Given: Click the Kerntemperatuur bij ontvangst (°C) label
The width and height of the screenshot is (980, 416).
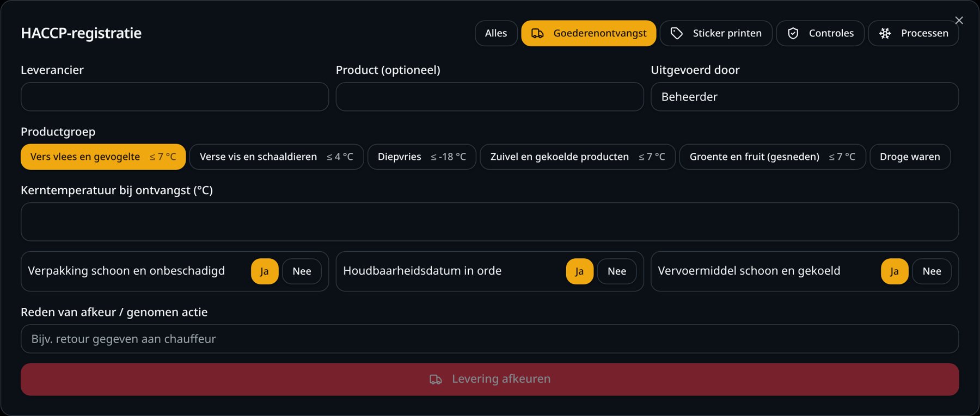Looking at the screenshot, I should click(117, 190).
